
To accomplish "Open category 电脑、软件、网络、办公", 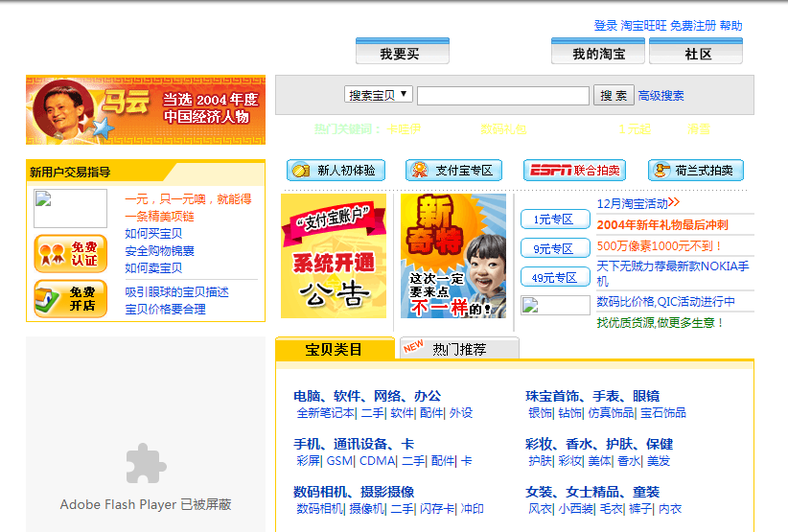I will click(367, 396).
